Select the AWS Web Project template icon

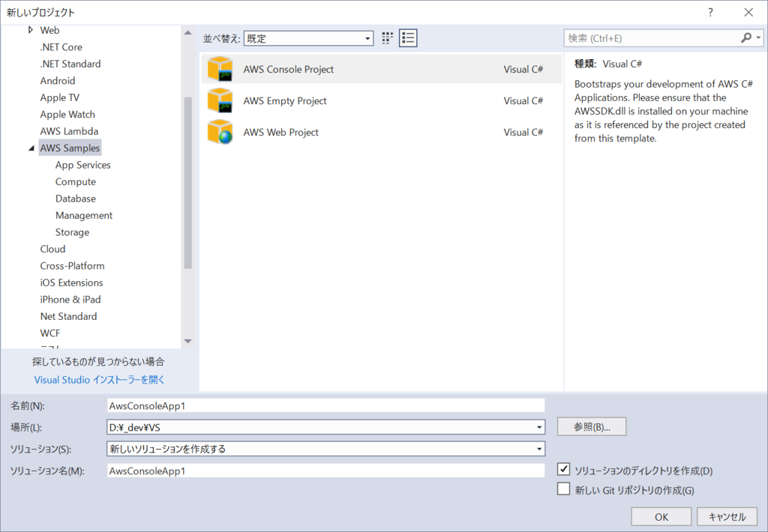[220, 132]
